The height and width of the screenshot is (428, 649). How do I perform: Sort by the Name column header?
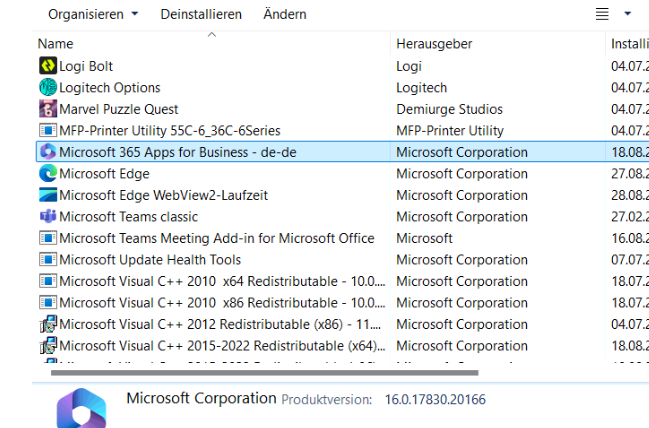56,44
